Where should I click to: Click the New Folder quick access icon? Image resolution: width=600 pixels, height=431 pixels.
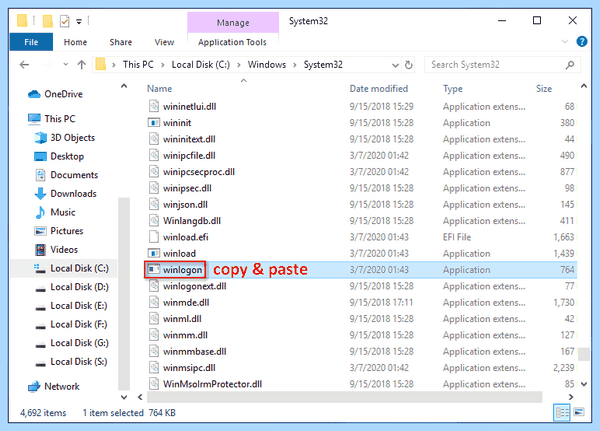point(47,21)
